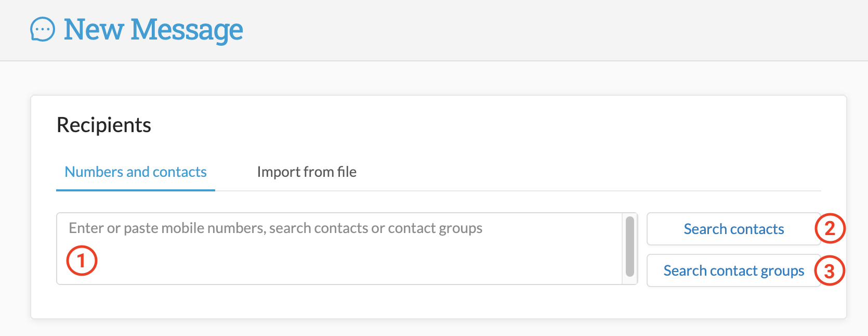Image resolution: width=868 pixels, height=336 pixels.
Task: Click the Search contacts button
Action: [x=733, y=229]
